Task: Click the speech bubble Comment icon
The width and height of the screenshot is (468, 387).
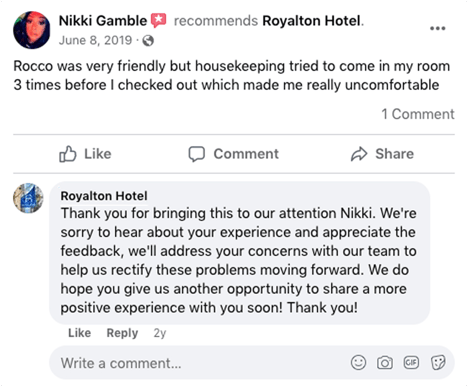Action: pos(197,154)
